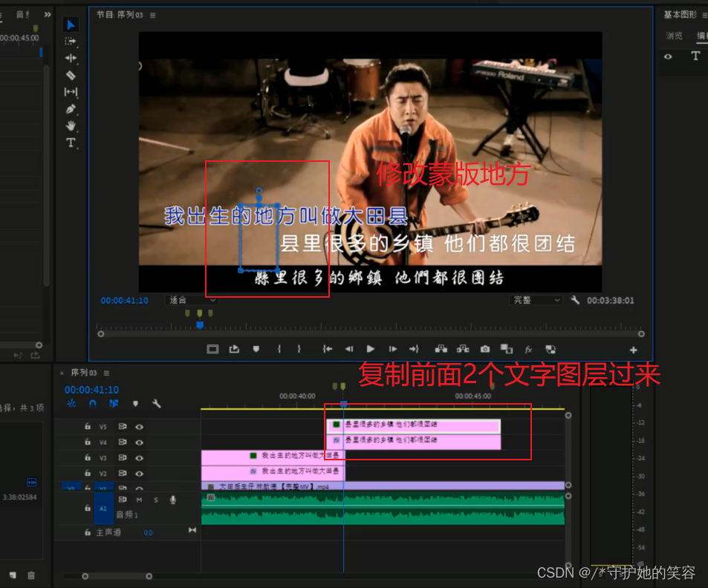This screenshot has width=708, height=588.
Task: Step back one frame
Action: 349,349
